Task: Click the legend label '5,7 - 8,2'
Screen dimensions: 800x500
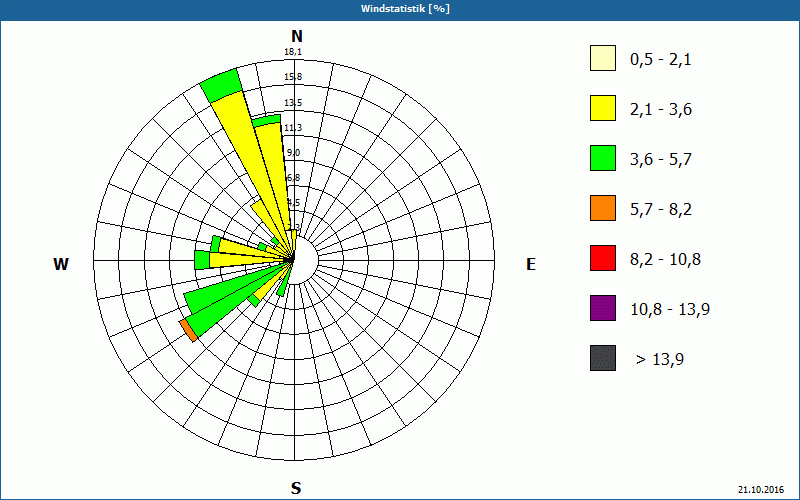Action: pos(661,210)
